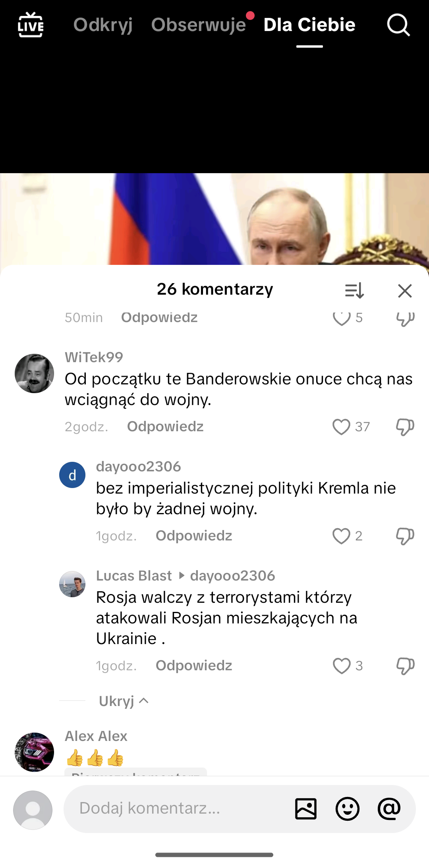Reply to Lucas Blast's comment
Screen dimensions: 429x868
[x=194, y=665]
